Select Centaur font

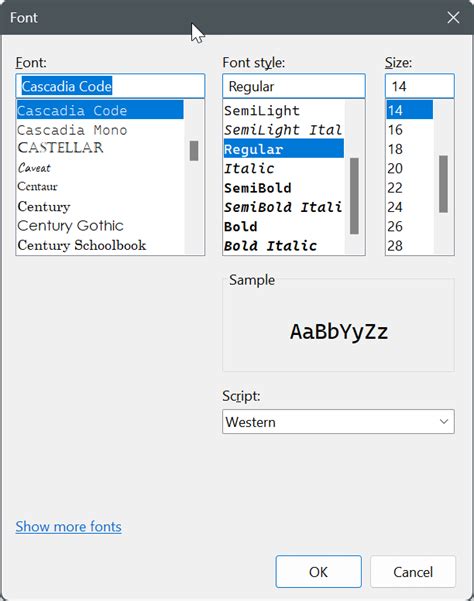pos(100,187)
